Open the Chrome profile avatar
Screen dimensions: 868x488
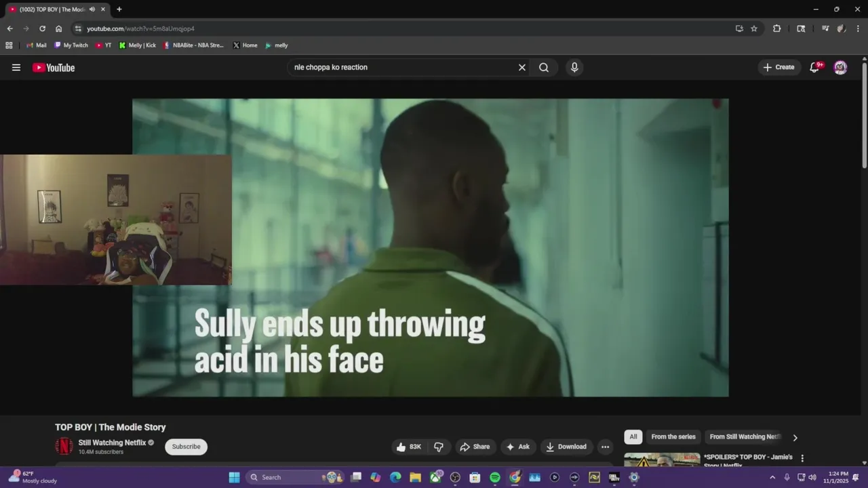tap(842, 28)
